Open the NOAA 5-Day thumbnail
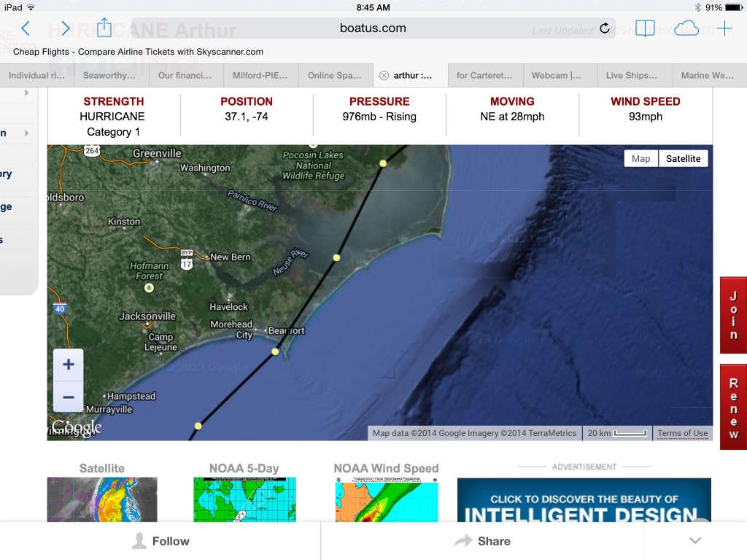The width and height of the screenshot is (747, 560). click(244, 499)
